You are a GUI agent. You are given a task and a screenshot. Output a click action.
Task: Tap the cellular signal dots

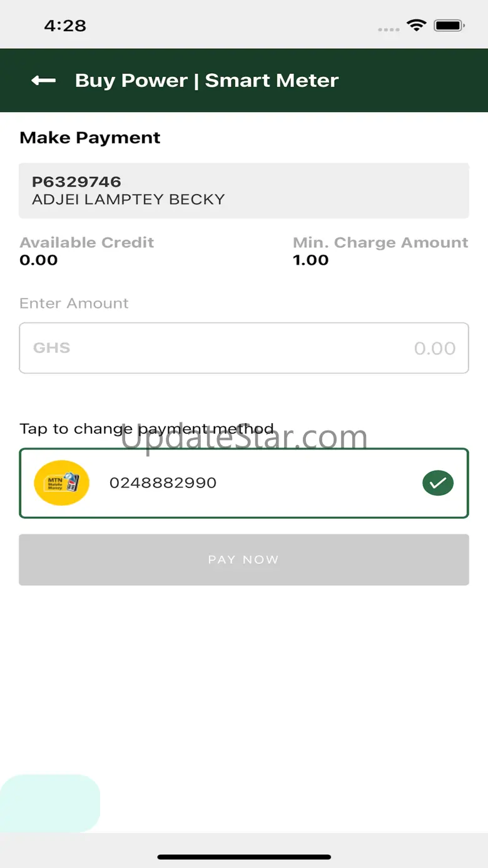click(x=389, y=29)
